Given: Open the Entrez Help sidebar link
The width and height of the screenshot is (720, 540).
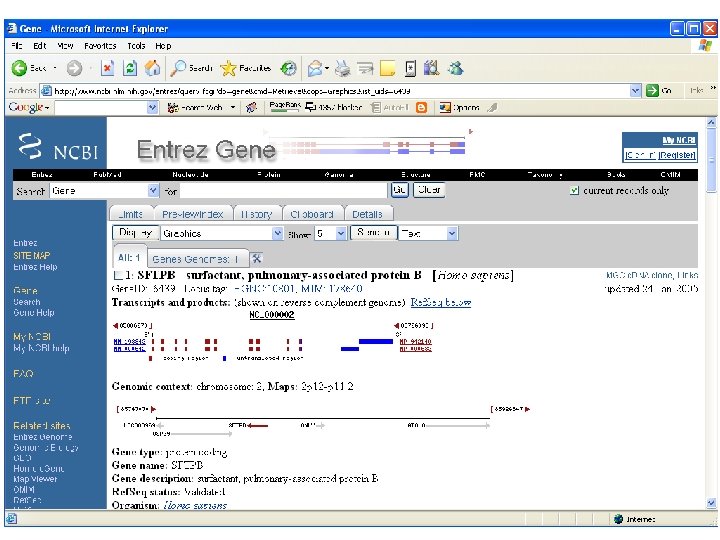Looking at the screenshot, I should click(35, 267).
